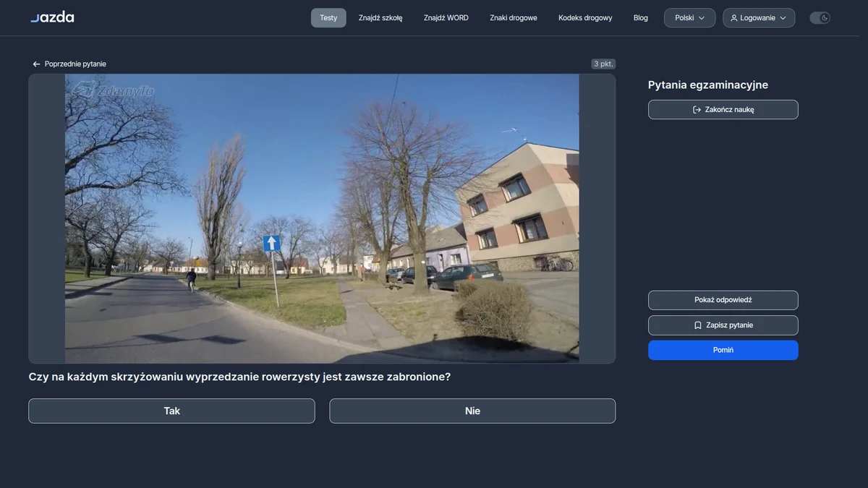Visit the Blog page

tap(641, 18)
